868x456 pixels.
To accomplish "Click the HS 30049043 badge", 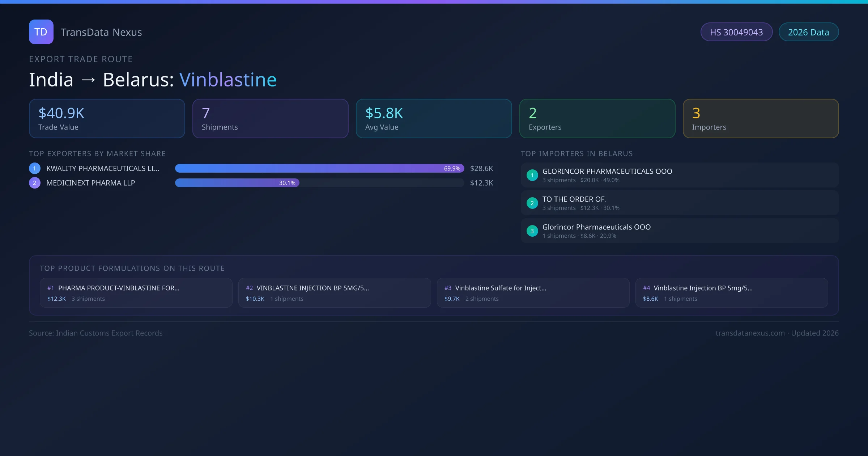I will point(736,32).
